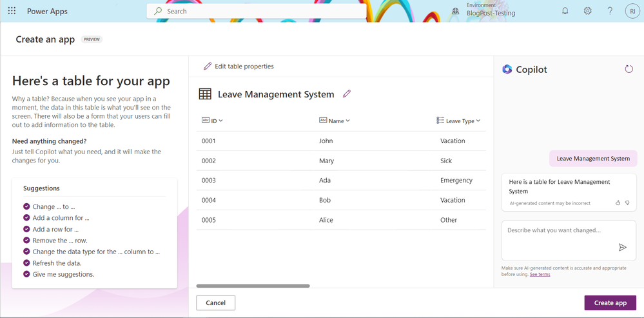644x318 pixels.
Task: Click the Copilot logo icon
Action: coord(507,70)
